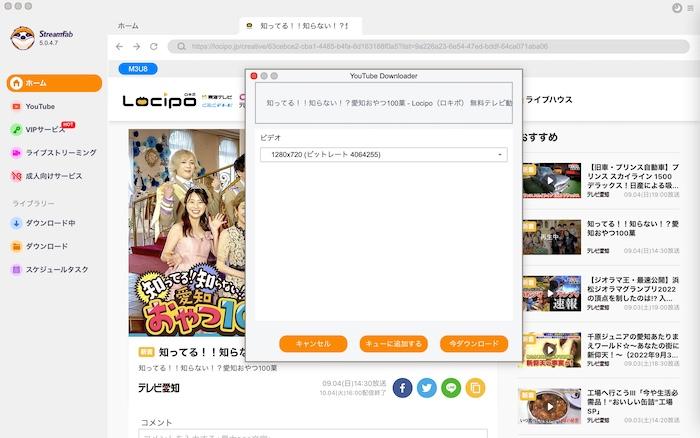Click the video title field in dialog

click(383, 103)
